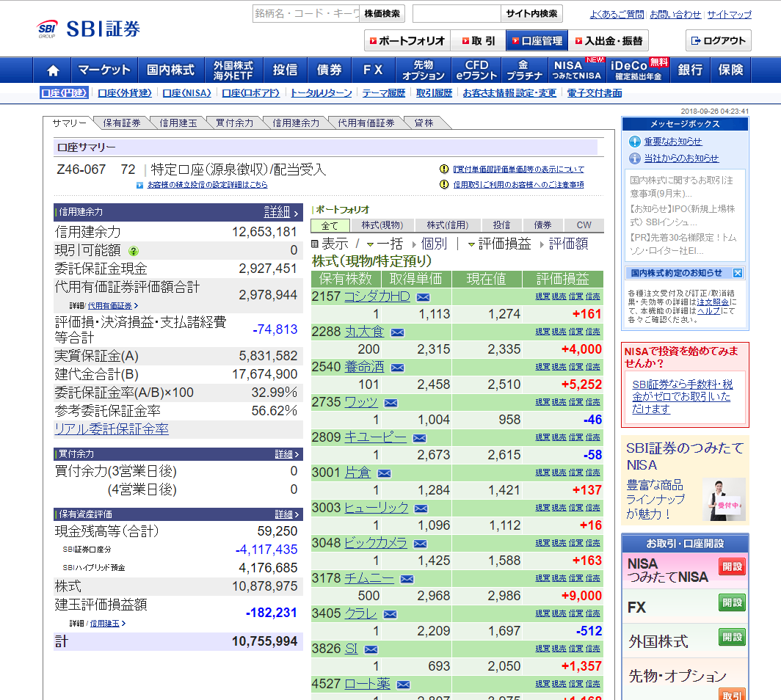
Task: Click the envelope icon next to ワッツ
Action: [x=391, y=403]
